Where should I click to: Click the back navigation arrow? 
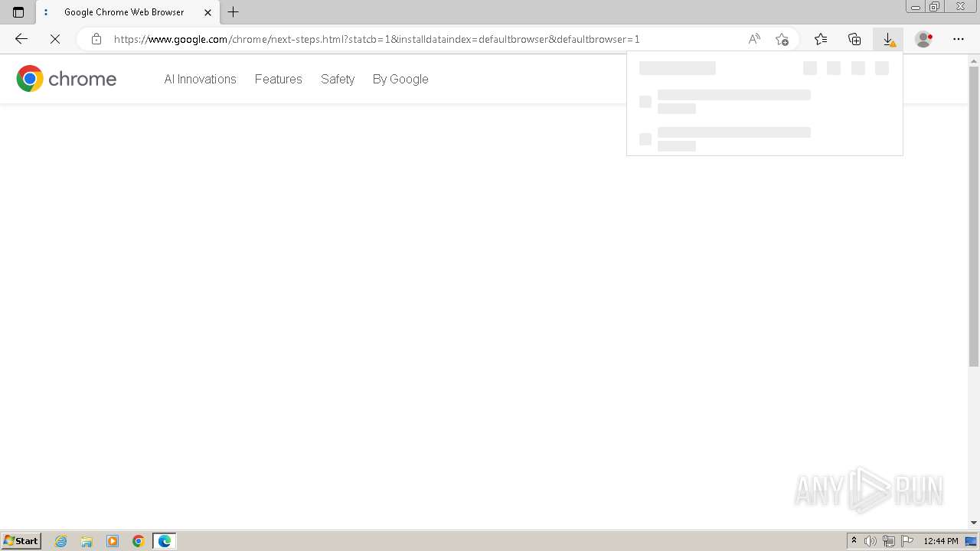21,39
